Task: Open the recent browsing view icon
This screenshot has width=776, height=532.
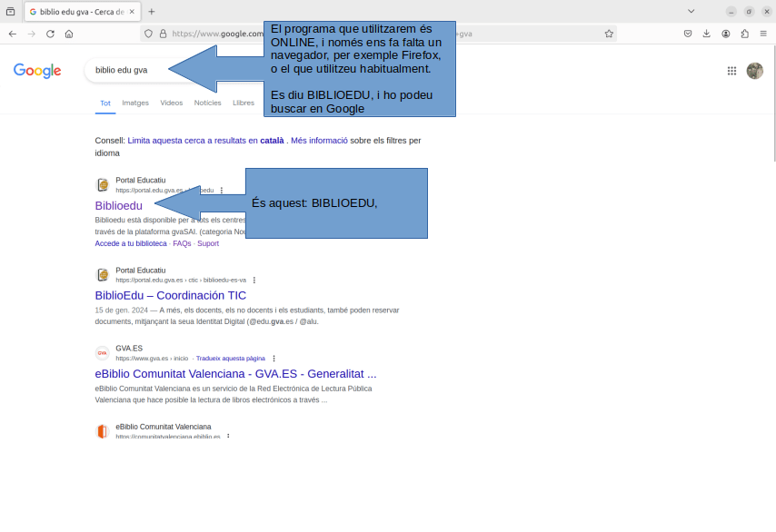Action: (10, 12)
